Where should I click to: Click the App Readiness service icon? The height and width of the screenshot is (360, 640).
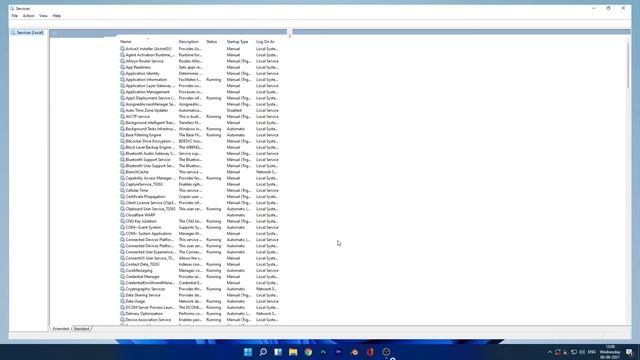pyautogui.click(x=122, y=67)
